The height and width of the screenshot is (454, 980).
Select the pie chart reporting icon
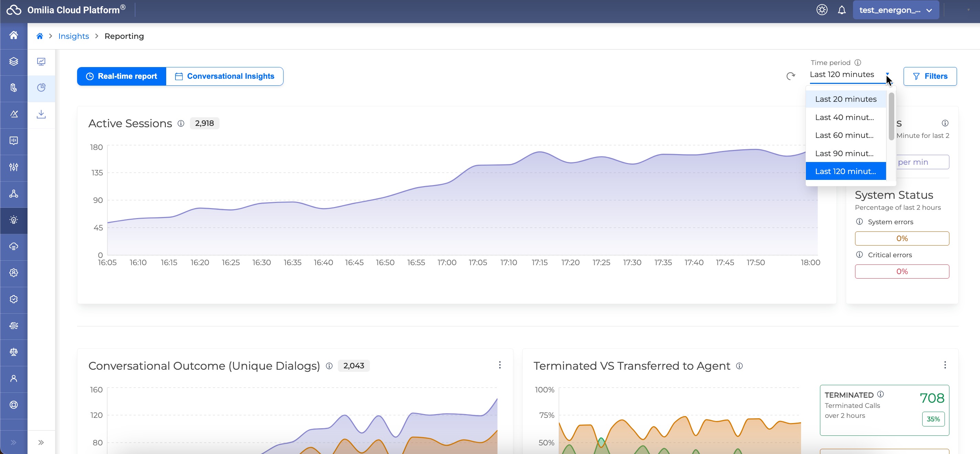[x=41, y=88]
